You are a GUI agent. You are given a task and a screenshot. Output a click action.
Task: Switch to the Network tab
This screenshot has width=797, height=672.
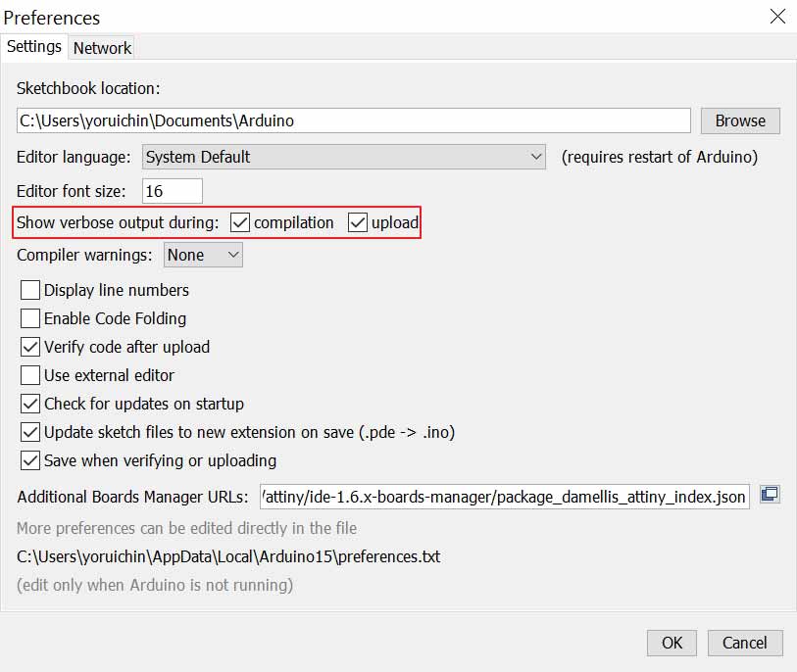coord(102,48)
